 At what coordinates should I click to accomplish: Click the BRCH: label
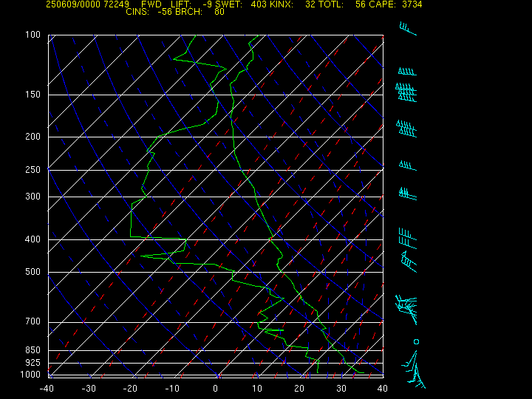tap(189, 12)
